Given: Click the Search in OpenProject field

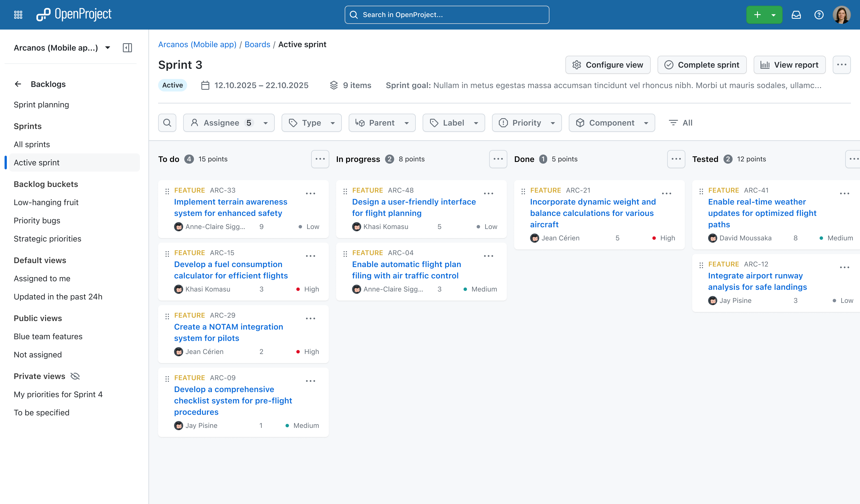Looking at the screenshot, I should click(x=446, y=15).
